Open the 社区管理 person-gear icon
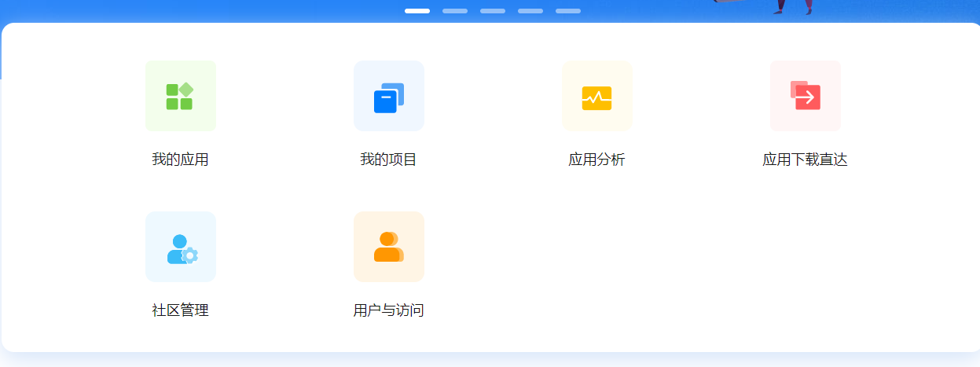Viewport: 980px width, 367px height. click(x=180, y=247)
